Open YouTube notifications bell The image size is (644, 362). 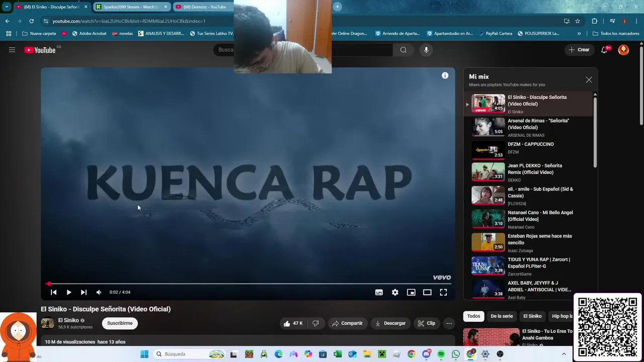pos(605,50)
